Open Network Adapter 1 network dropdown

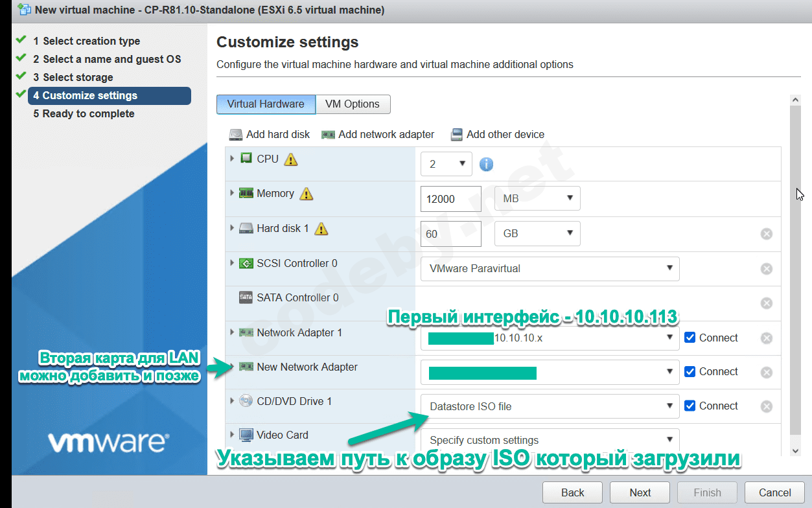[x=550, y=338]
